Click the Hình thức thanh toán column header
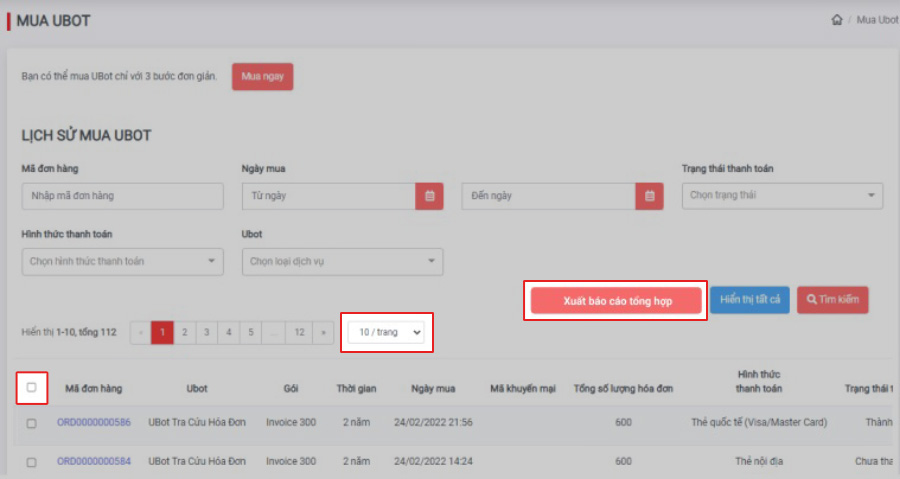The height and width of the screenshot is (479, 900). [x=759, y=381]
